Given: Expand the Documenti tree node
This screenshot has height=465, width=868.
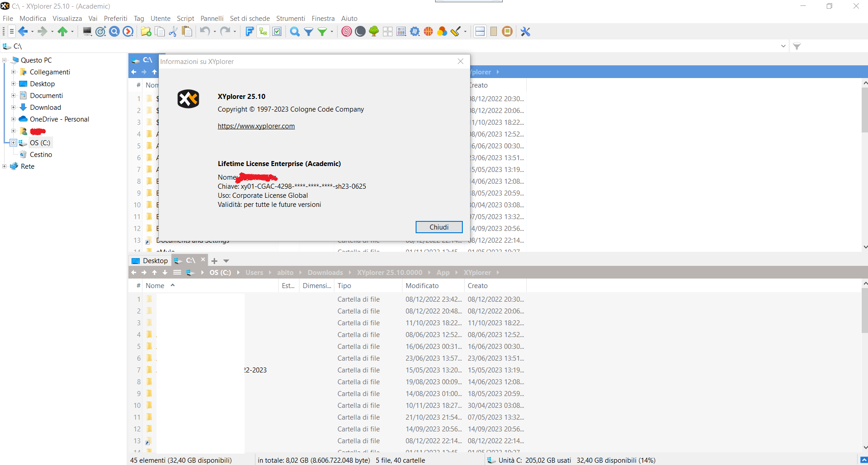Looking at the screenshot, I should pos(14,95).
